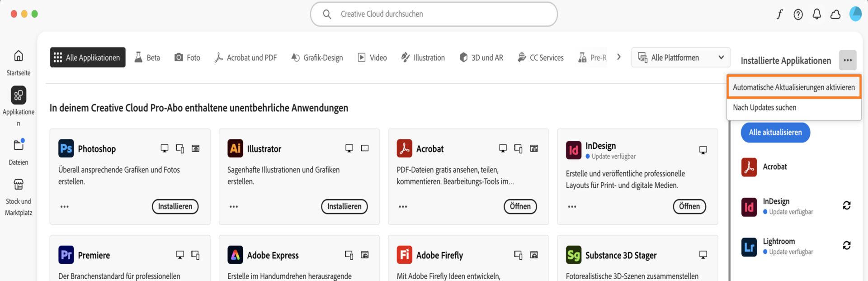
Task: Open InDesign with Öffnen button
Action: [689, 206]
